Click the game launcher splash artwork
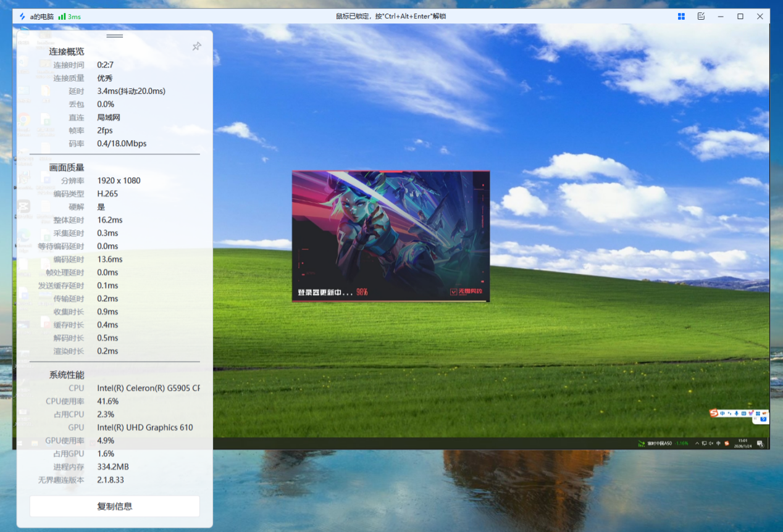 pos(390,228)
